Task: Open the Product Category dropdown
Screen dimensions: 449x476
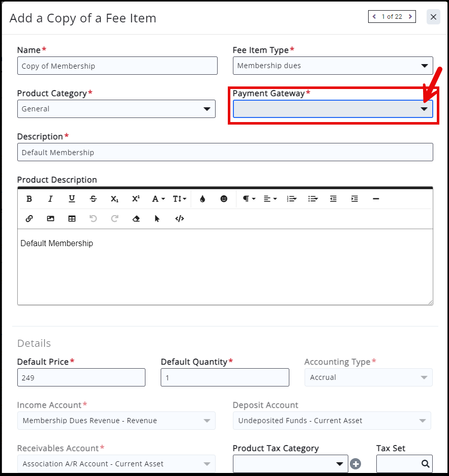Action: click(x=116, y=109)
